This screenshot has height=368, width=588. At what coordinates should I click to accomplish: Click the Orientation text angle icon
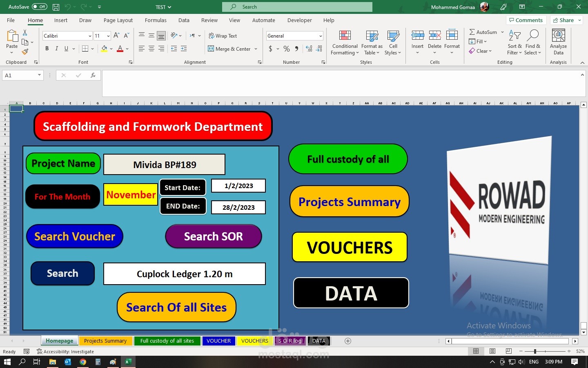click(174, 36)
